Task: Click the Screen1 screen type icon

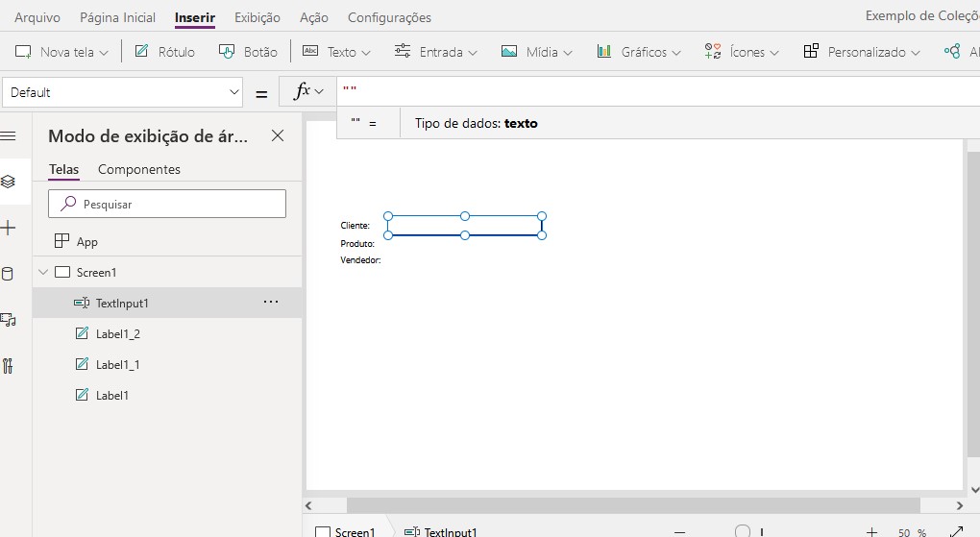Action: click(62, 272)
